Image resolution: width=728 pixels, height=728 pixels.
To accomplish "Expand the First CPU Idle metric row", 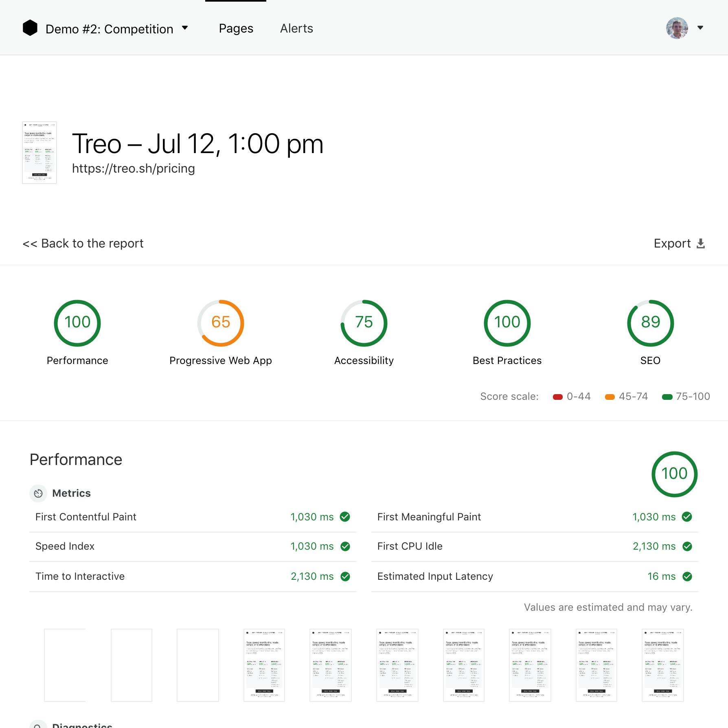I will 535,547.
